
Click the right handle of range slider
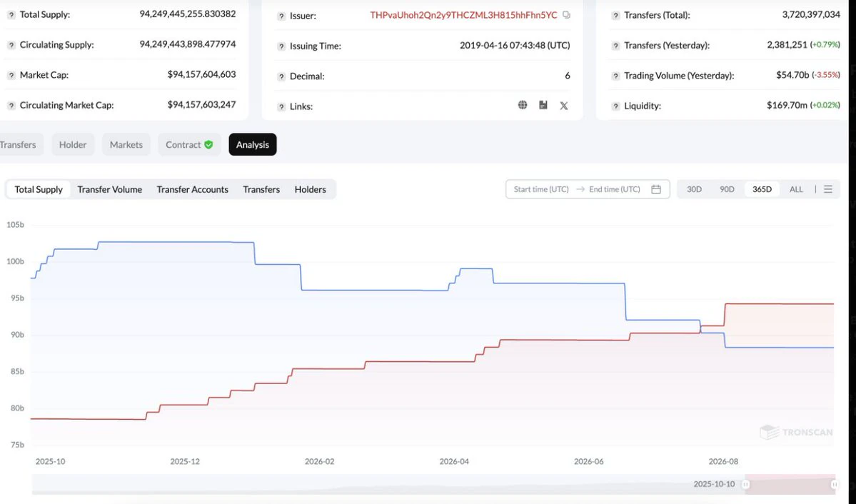(x=835, y=484)
